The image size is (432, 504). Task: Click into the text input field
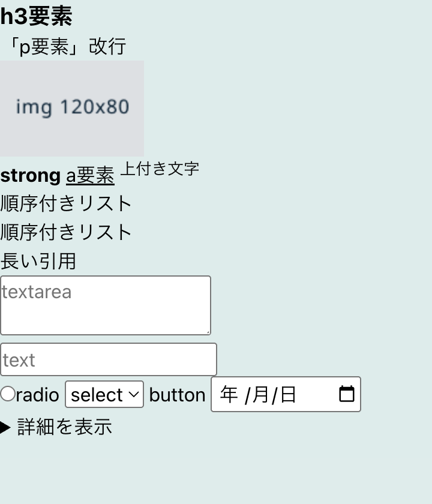pyautogui.click(x=108, y=360)
